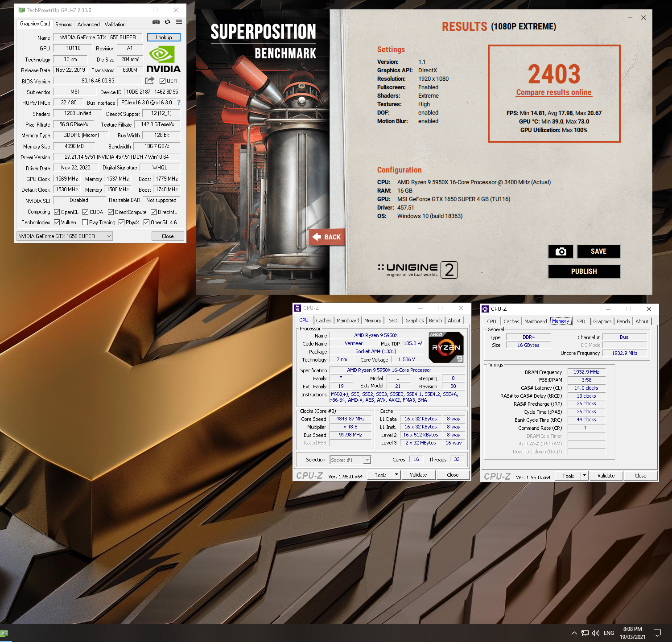Click Validate in the CPU-Z CPU window
The height and width of the screenshot is (642, 672).
tap(418, 475)
